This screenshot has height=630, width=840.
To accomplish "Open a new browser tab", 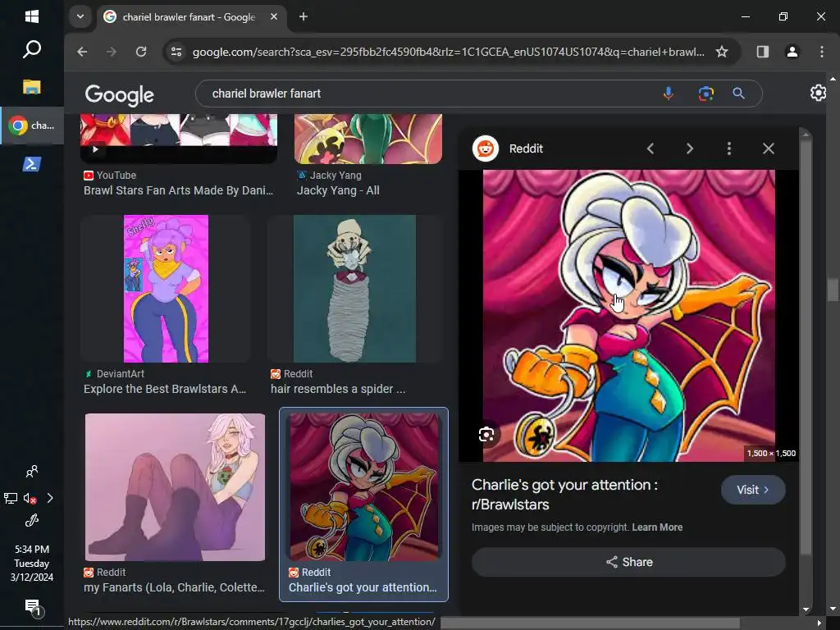I will 304,16.
